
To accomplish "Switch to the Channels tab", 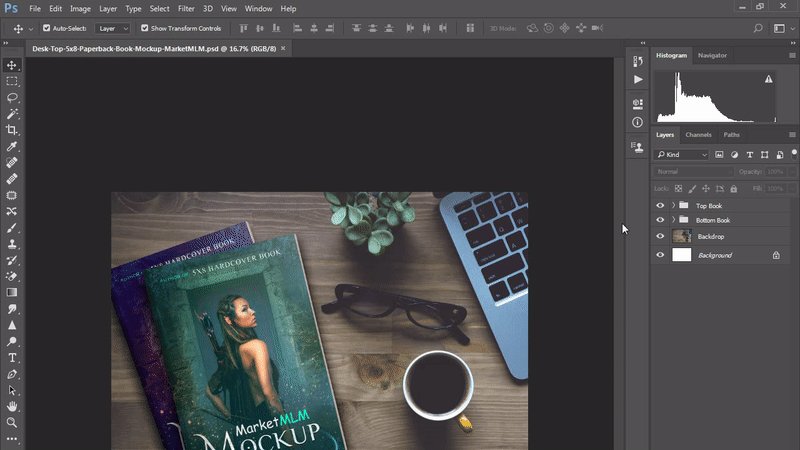I will pos(698,135).
